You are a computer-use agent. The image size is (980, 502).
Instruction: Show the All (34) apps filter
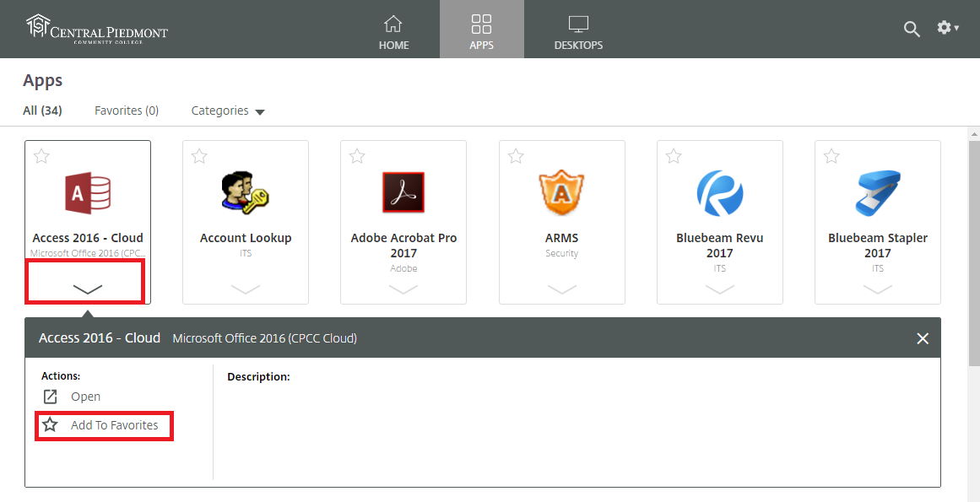[42, 111]
